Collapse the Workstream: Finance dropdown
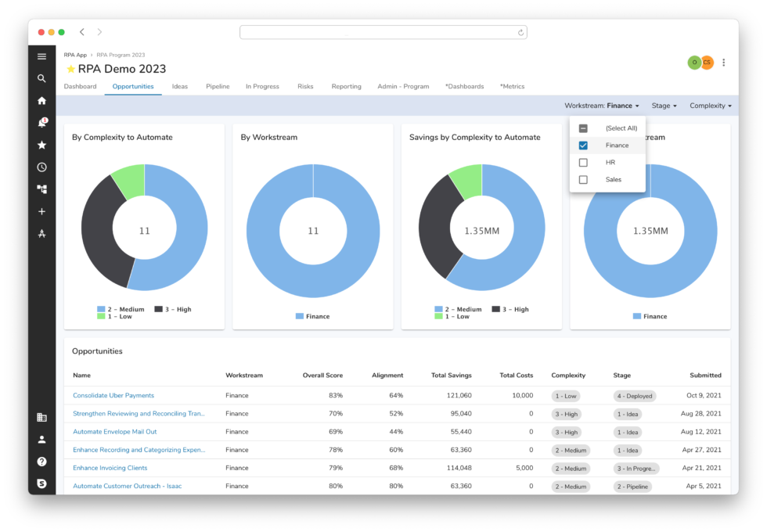 (601, 106)
